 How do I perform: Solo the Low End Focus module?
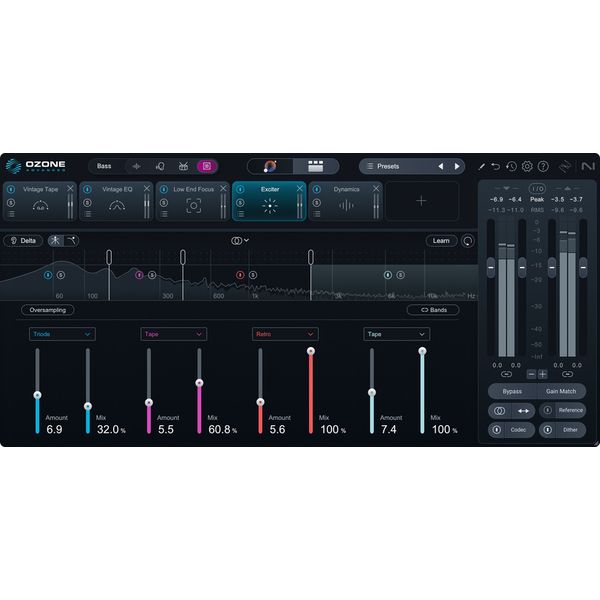pyautogui.click(x=164, y=202)
